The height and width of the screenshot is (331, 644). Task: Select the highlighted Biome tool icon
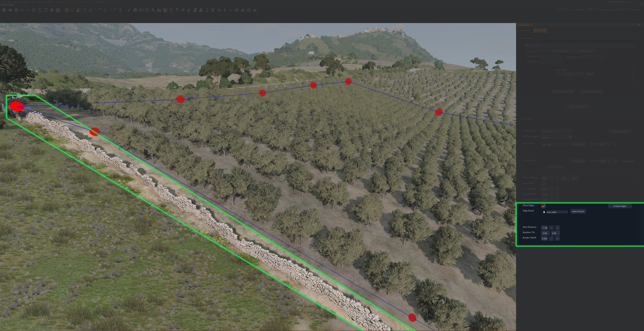pyautogui.click(x=165, y=10)
